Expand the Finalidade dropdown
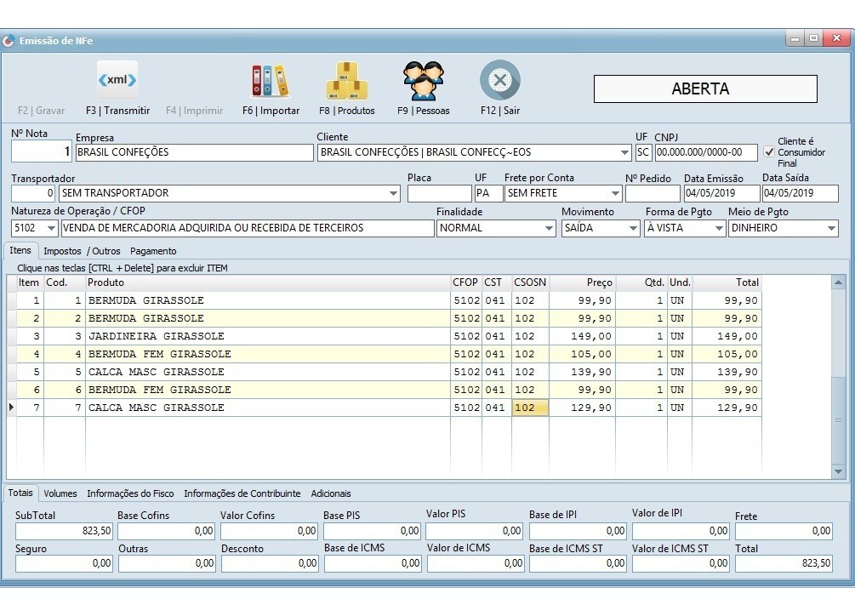The image size is (855, 616). point(549,228)
